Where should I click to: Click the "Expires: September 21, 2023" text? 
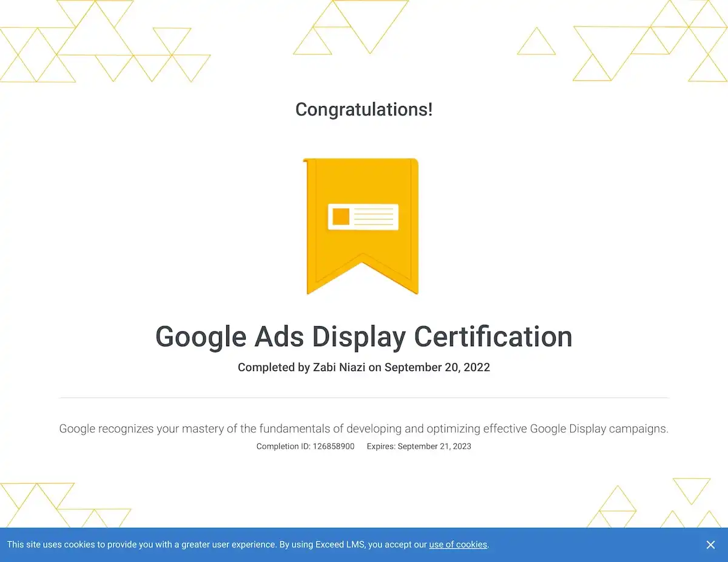coord(419,446)
